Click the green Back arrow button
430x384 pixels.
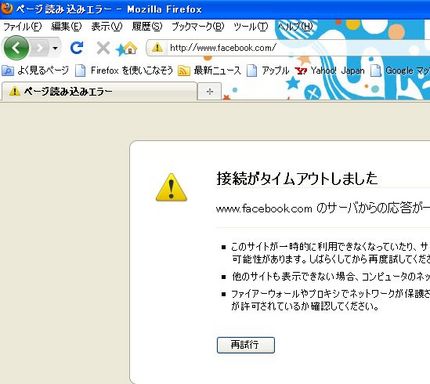[x=16, y=49]
